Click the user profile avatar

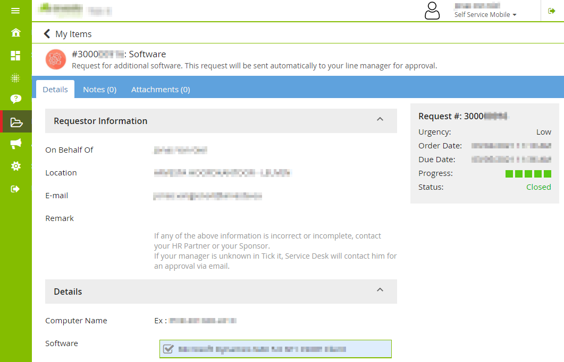[x=432, y=11]
